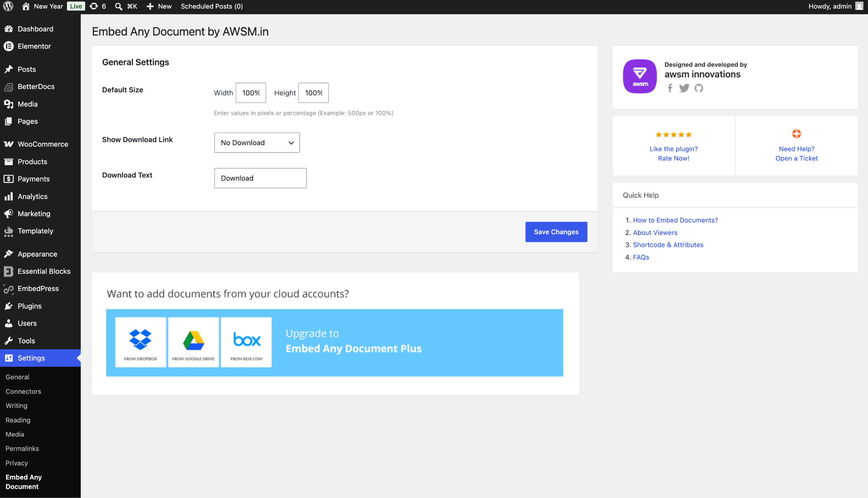This screenshot has width=868, height=498.
Task: Click the WooCommerce logo icon
Action: (8, 144)
